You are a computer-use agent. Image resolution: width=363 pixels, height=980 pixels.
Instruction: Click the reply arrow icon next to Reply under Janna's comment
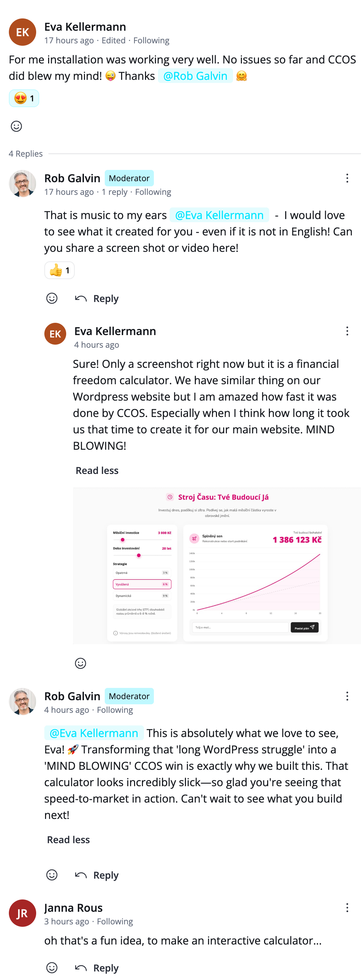pos(81,968)
